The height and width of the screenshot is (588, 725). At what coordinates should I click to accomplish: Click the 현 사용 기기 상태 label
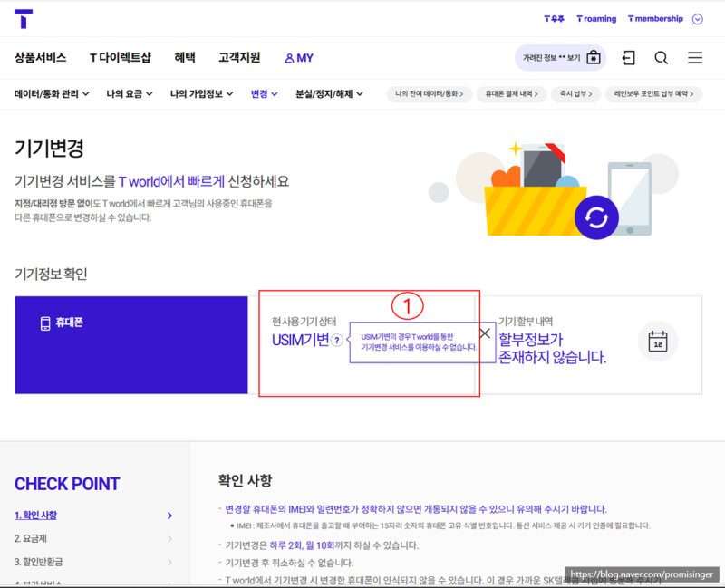point(304,322)
